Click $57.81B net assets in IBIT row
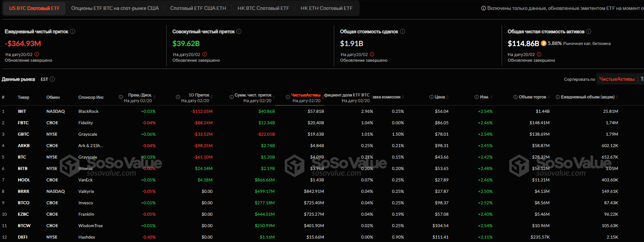 316,111
